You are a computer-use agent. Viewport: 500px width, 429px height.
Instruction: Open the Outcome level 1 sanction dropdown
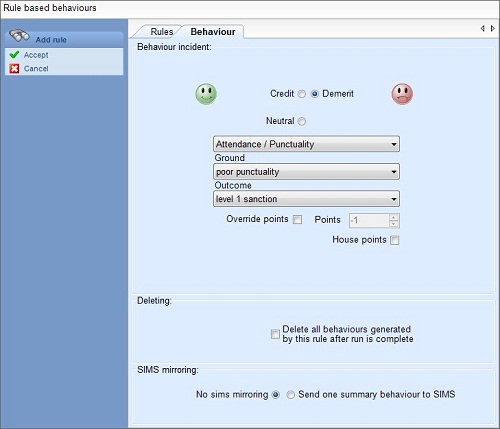pos(306,199)
